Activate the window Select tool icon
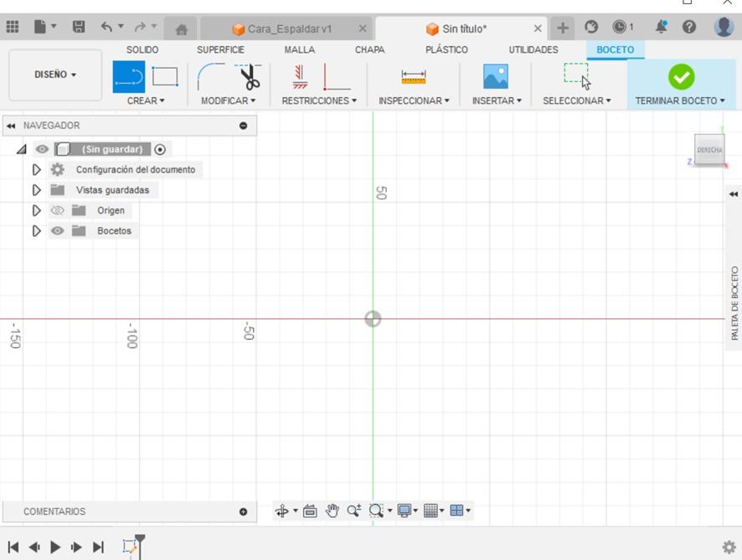This screenshot has width=742, height=560. click(x=577, y=75)
